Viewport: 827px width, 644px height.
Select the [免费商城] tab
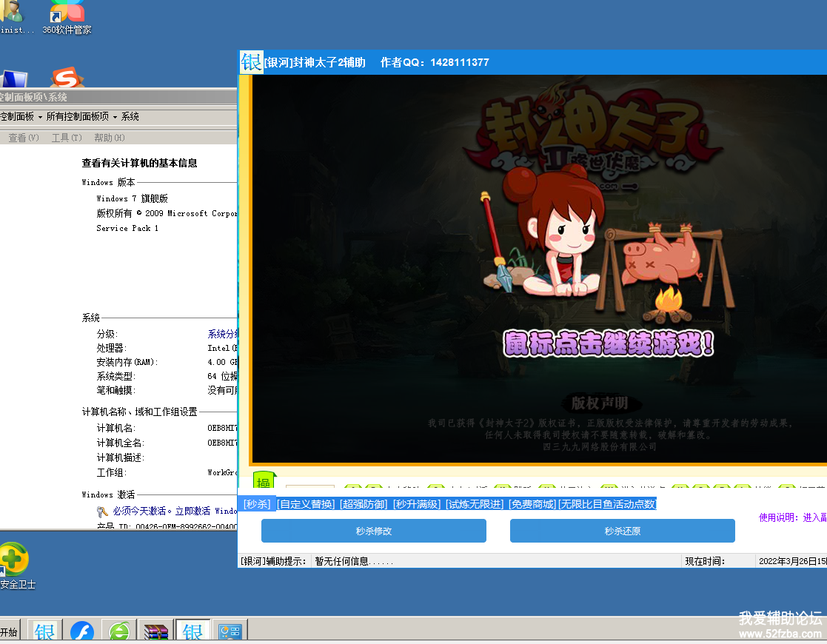click(x=532, y=504)
